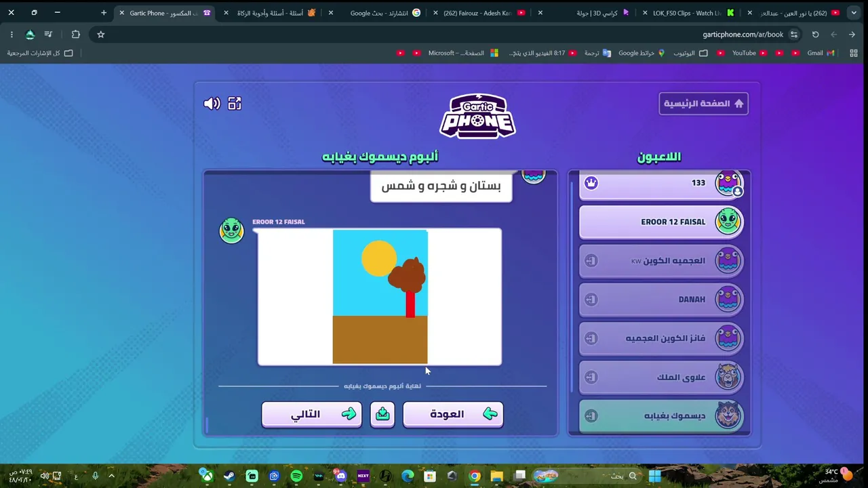Image resolution: width=868 pixels, height=488 pixels.
Task: Select player فانز الكوين العجميه in the list
Action: (661, 338)
